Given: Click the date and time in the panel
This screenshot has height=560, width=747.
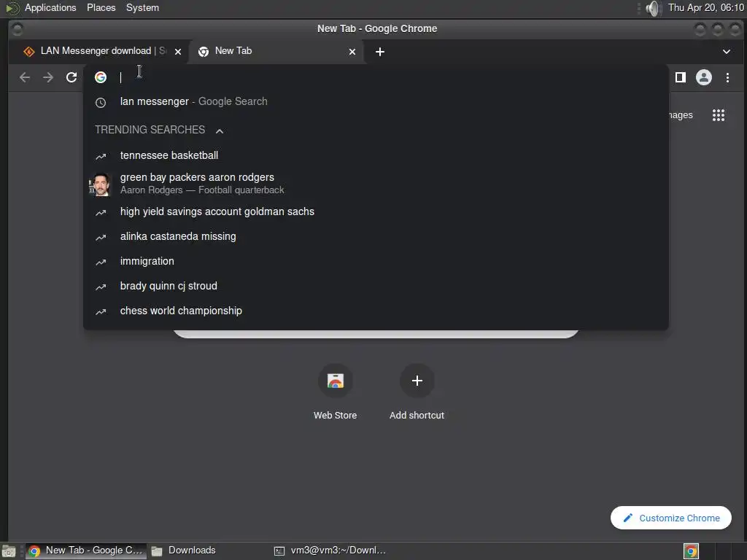Looking at the screenshot, I should tap(705, 7).
